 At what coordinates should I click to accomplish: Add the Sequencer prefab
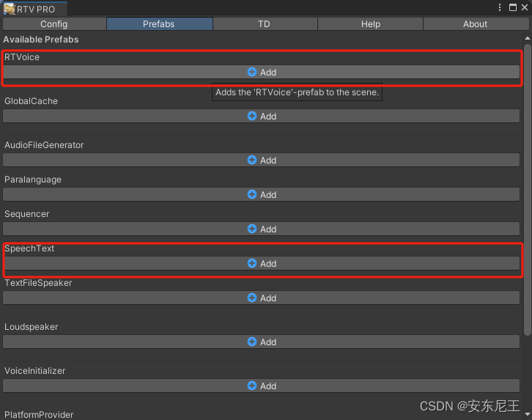[261, 229]
